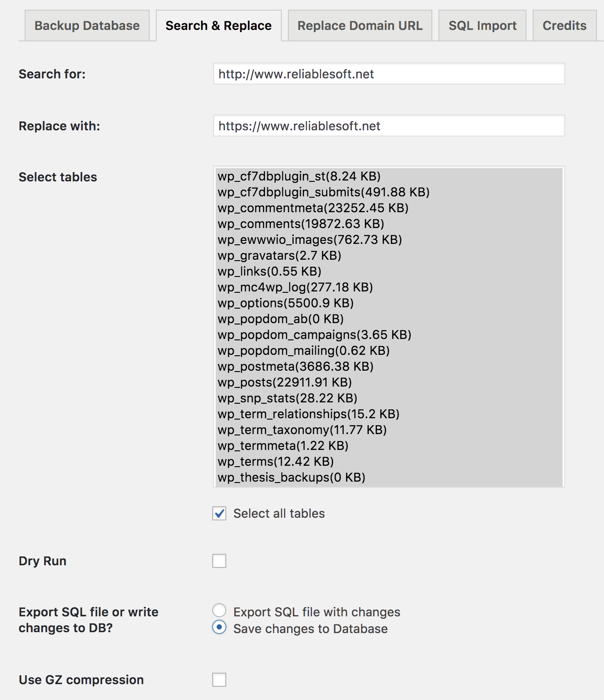Click inside the Search for field
This screenshot has height=700, width=604.
click(x=388, y=74)
